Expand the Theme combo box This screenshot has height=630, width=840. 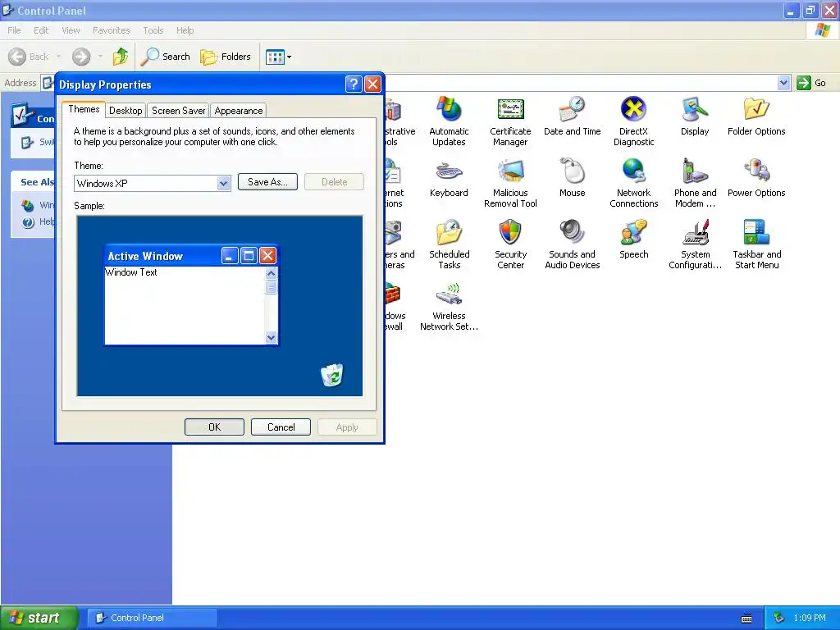coord(223,183)
